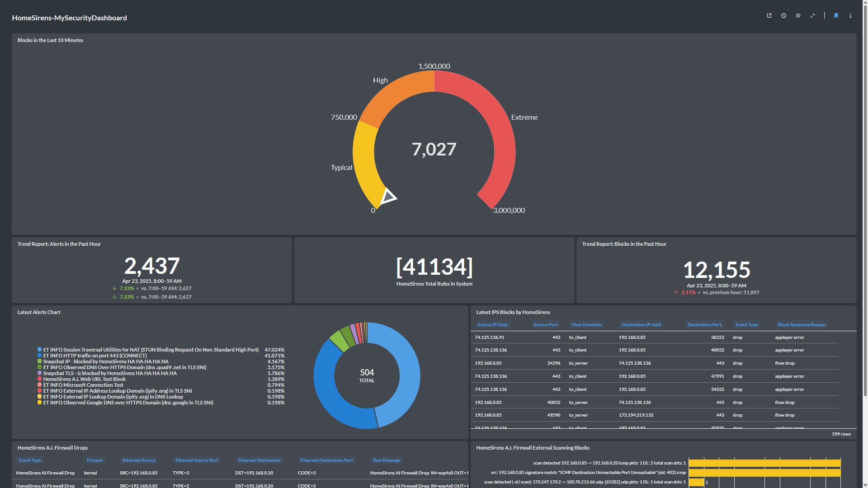
Task: Click destination port cell 47991
Action: click(x=717, y=376)
